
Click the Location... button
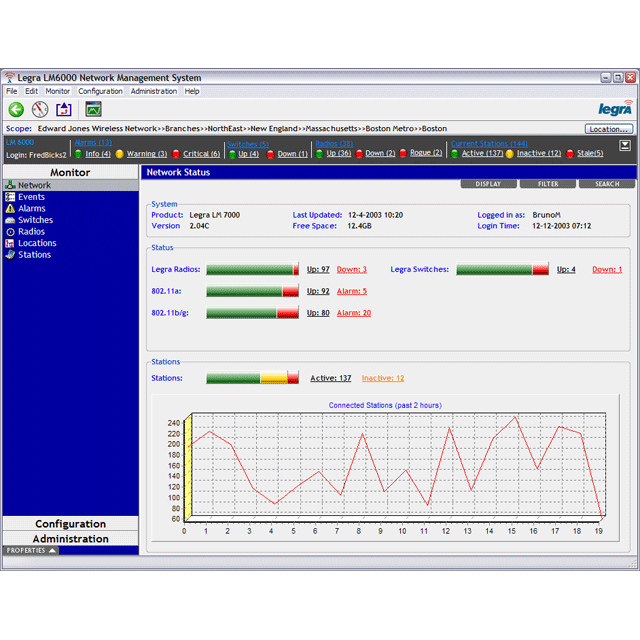(609, 129)
